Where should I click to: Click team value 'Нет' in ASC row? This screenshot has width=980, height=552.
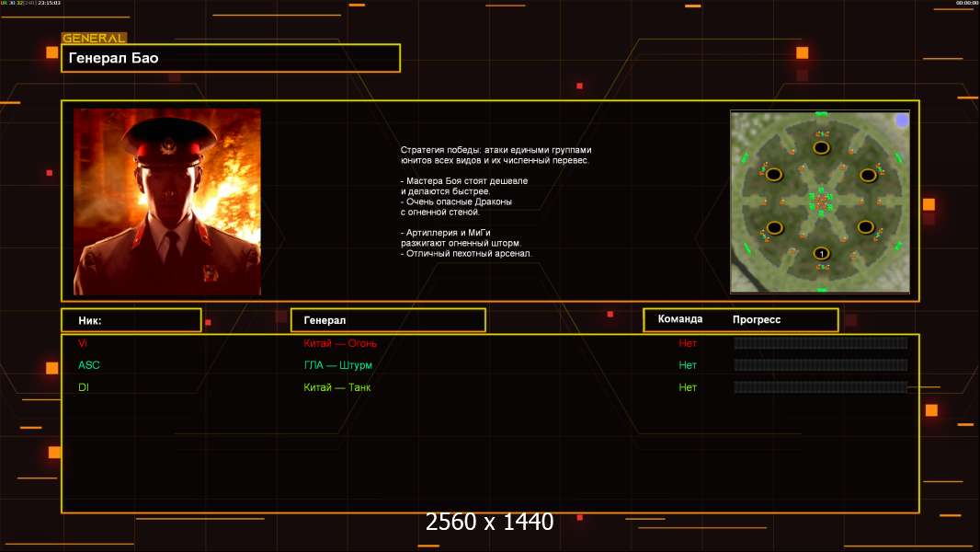tap(688, 365)
